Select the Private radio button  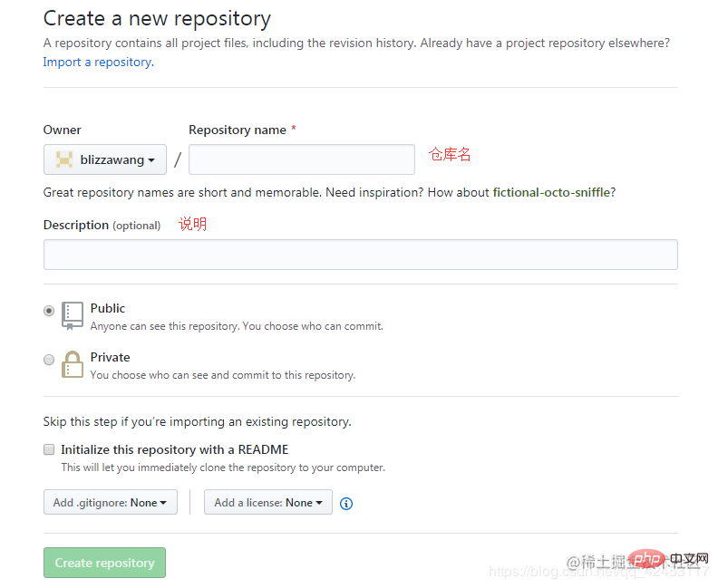coord(49,360)
